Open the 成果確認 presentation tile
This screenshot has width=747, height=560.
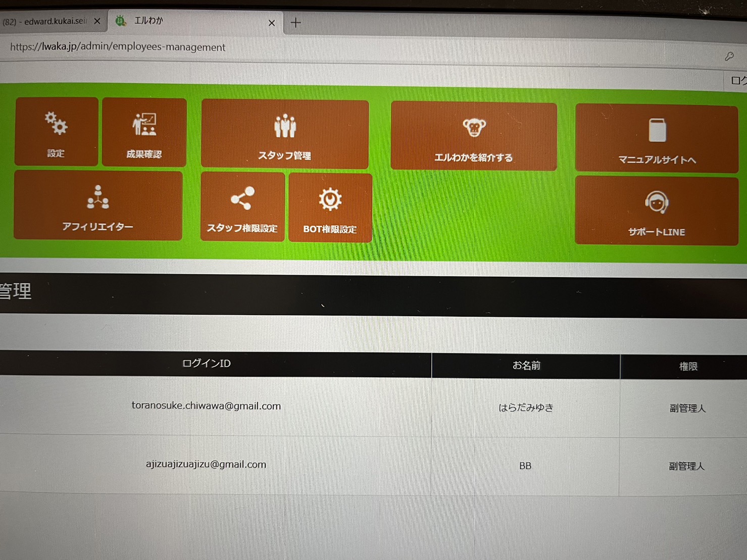pos(144,132)
